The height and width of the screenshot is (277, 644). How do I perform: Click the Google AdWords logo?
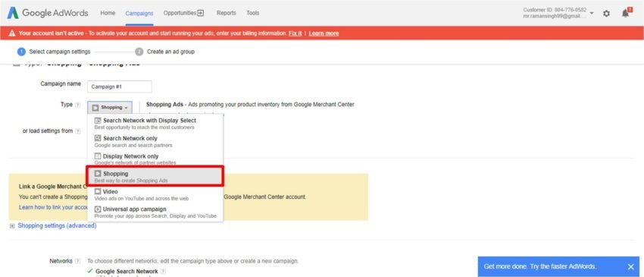click(x=48, y=13)
